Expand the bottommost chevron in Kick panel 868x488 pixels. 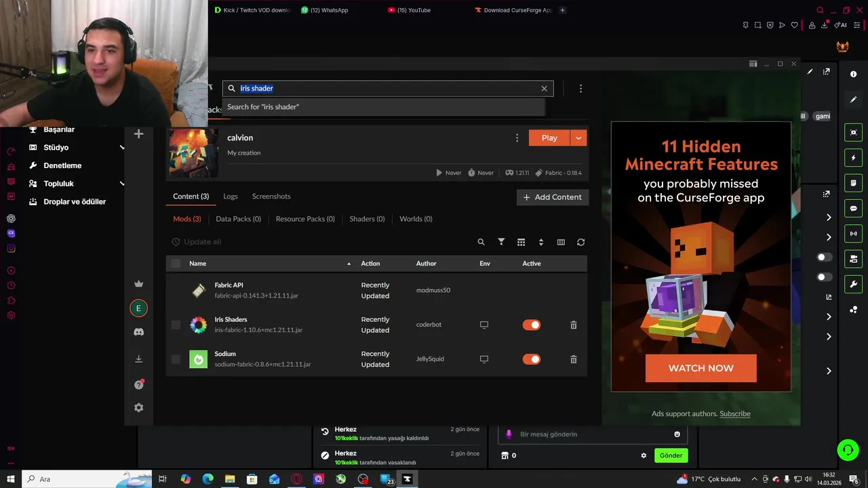(829, 371)
